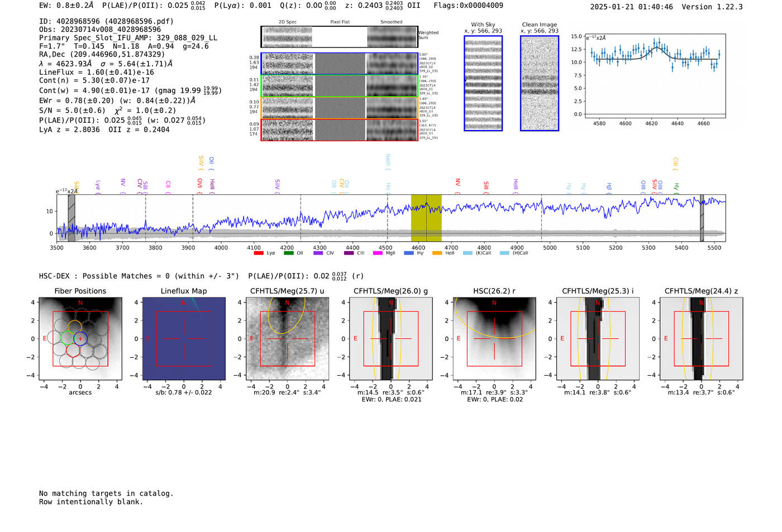Select the purple CIV legend swatch
The image size is (782, 532).
318,253
